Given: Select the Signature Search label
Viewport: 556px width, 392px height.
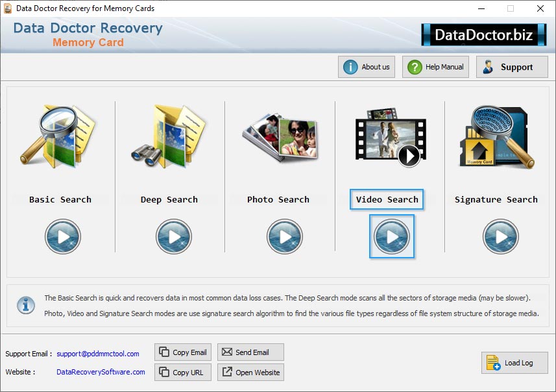Looking at the screenshot, I should point(496,200).
